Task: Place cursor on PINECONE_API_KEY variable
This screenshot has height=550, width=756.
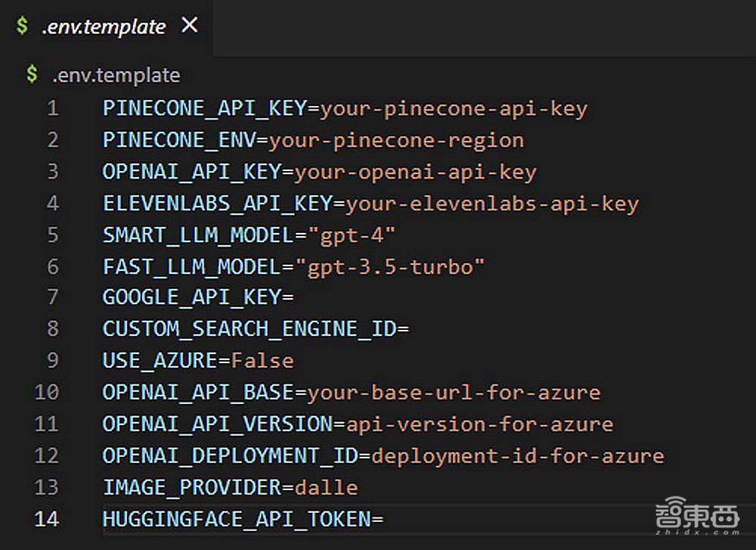Action: pos(204,108)
